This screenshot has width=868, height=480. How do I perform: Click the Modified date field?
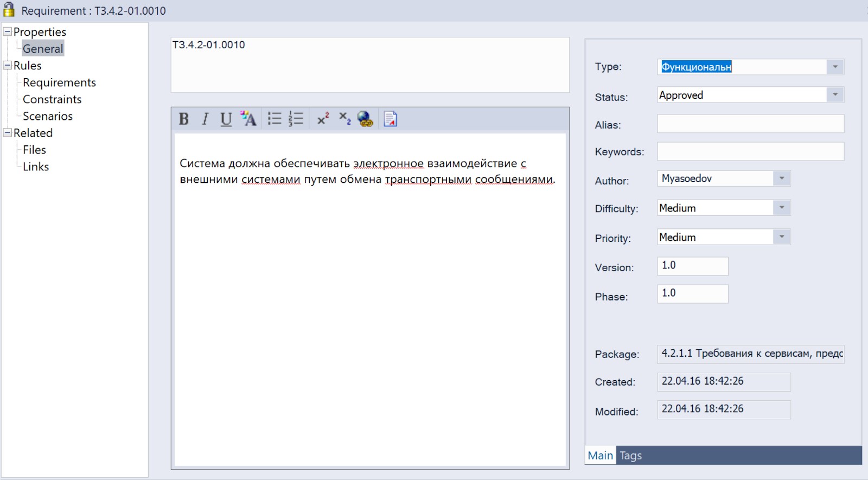click(x=724, y=409)
